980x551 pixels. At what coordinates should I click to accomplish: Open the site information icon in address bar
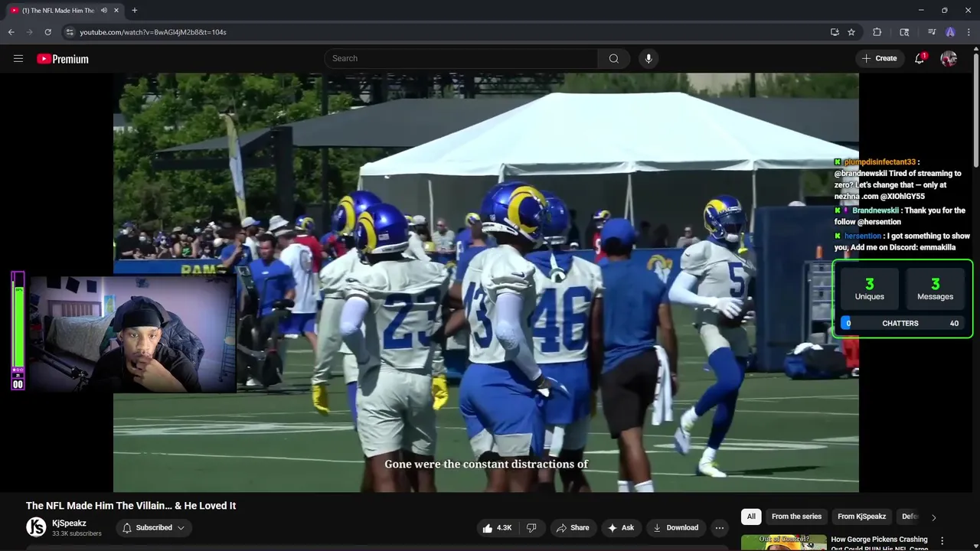coord(70,32)
